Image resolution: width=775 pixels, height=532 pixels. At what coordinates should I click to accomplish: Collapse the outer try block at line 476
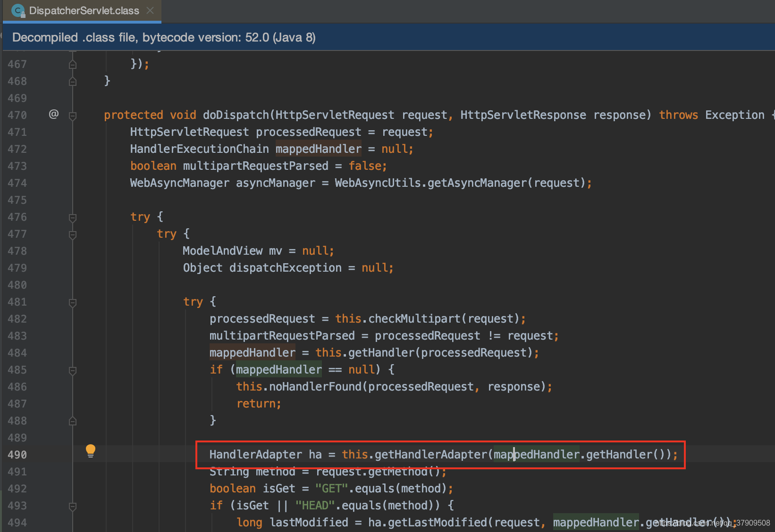coord(73,217)
